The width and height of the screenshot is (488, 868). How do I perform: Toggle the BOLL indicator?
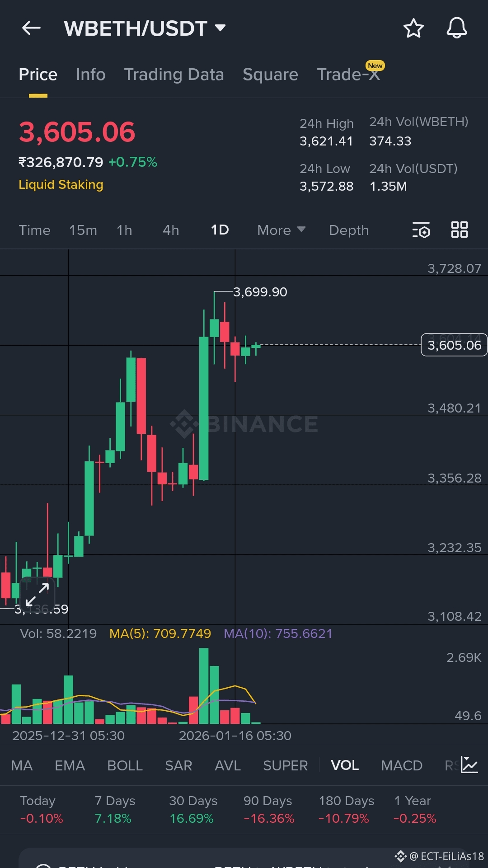pyautogui.click(x=125, y=765)
